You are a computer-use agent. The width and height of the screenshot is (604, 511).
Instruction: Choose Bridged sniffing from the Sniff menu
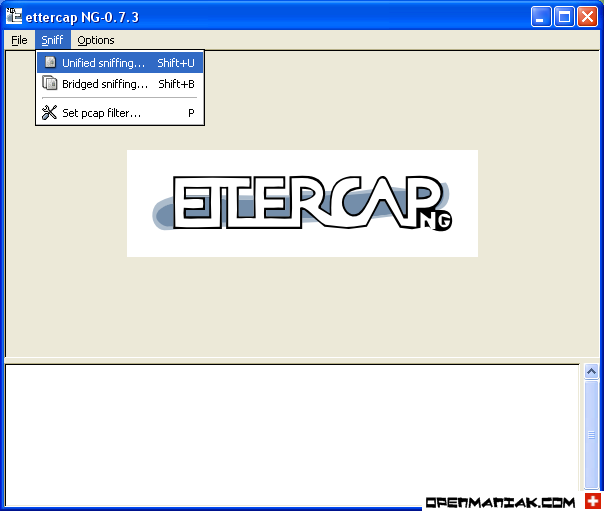[120, 84]
